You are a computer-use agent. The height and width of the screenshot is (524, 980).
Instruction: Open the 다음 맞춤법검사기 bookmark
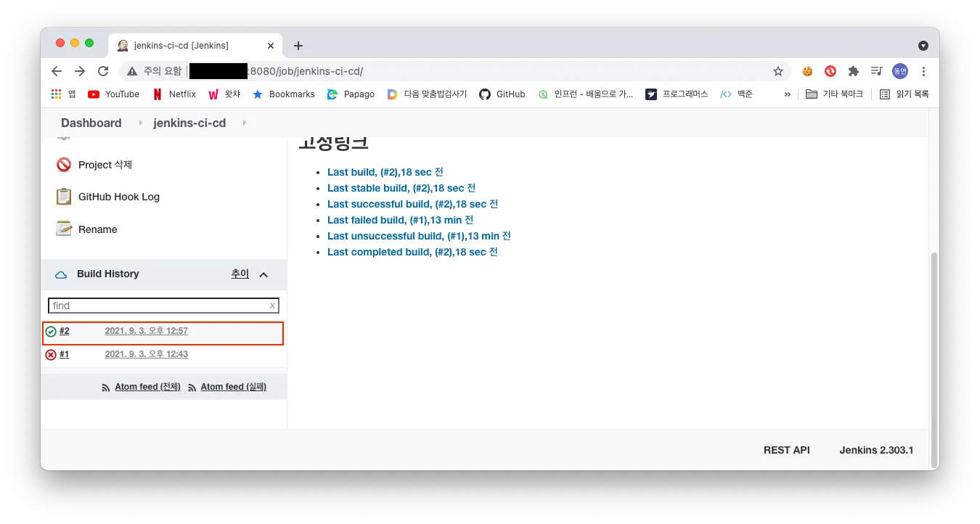click(428, 94)
